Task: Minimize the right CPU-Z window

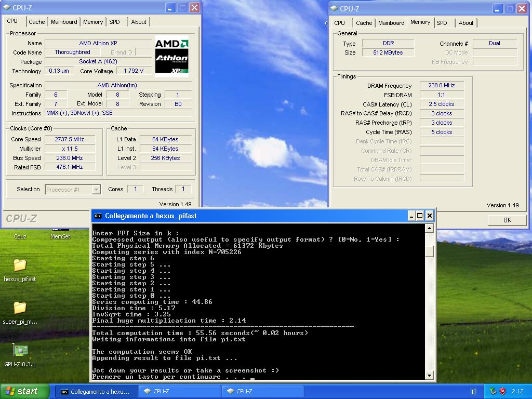Action: click(x=497, y=9)
